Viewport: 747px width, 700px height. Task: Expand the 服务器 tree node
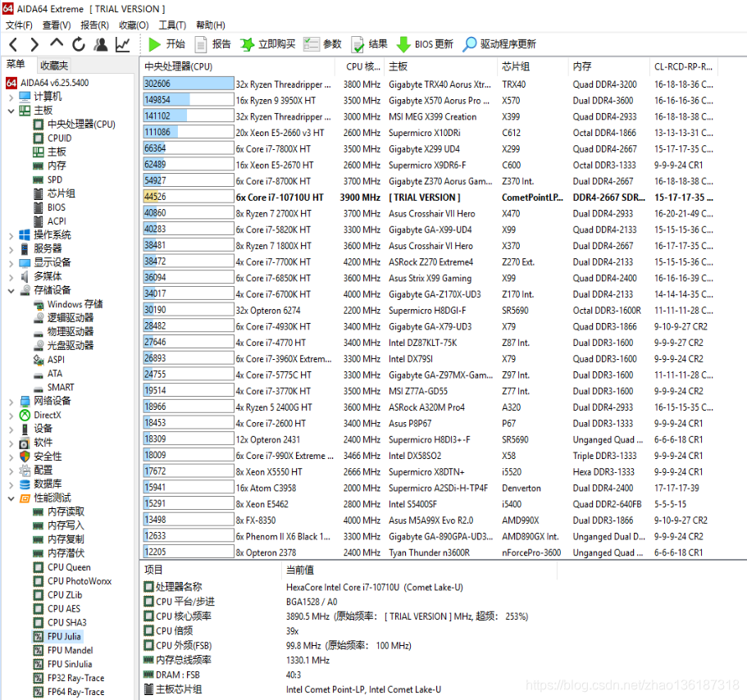(11, 249)
